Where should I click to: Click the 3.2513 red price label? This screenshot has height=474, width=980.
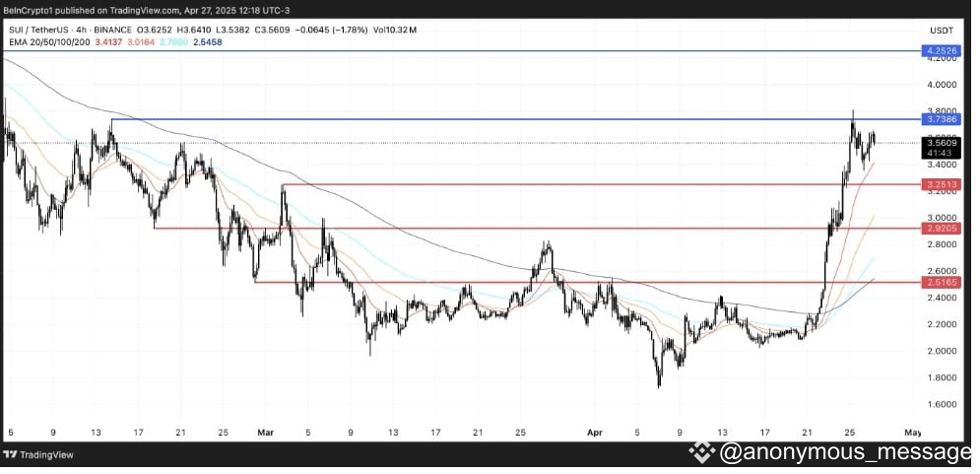coord(943,184)
